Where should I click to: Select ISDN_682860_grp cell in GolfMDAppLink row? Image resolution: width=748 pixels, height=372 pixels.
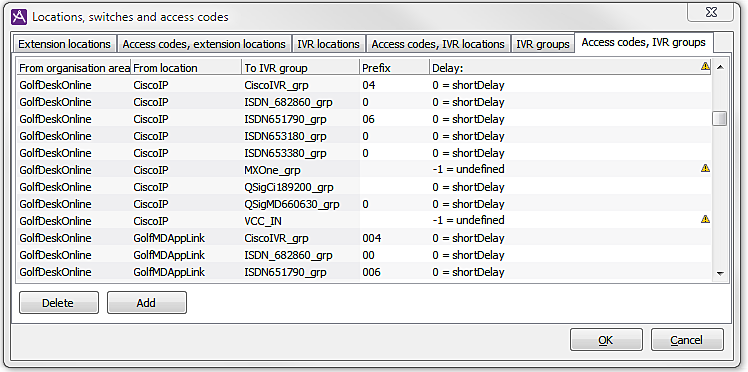tap(301, 255)
